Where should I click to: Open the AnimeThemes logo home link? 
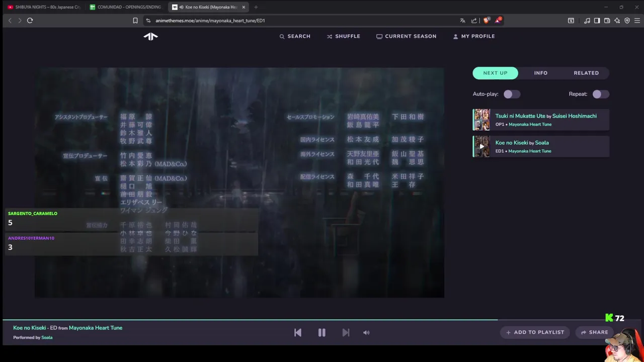coord(150,36)
